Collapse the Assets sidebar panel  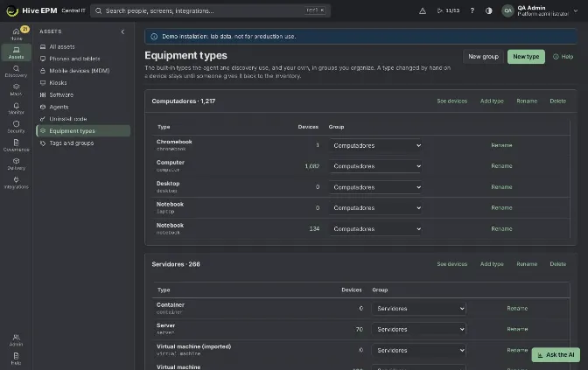click(x=122, y=31)
